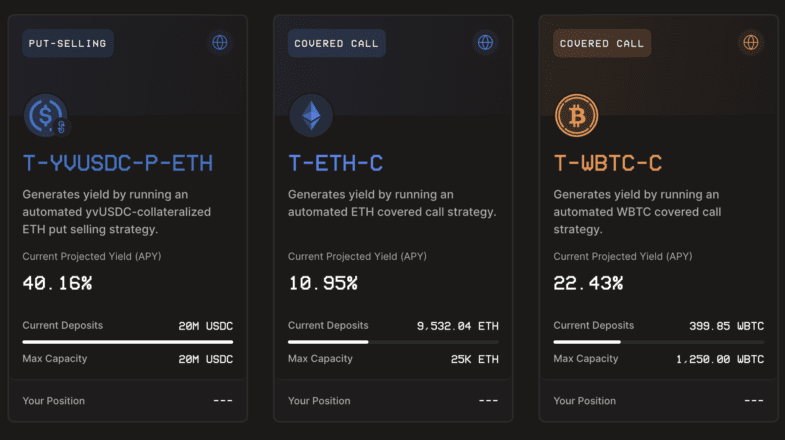Click the USDC coin vault icon
Screen dimensions: 785x440
[x=47, y=116]
